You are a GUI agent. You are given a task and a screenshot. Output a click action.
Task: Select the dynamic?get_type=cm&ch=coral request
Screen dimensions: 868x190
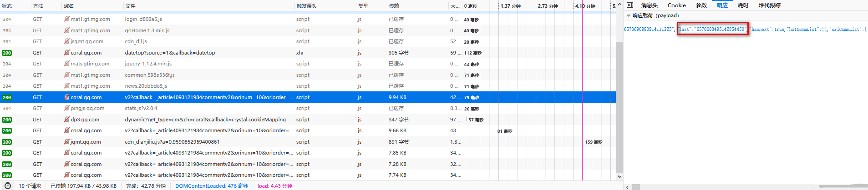click(308, 120)
